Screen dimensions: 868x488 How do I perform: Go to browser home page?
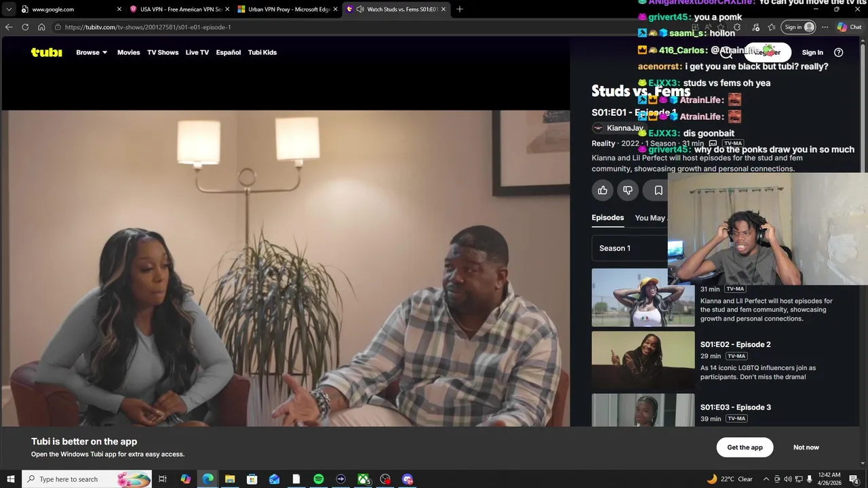(x=41, y=27)
